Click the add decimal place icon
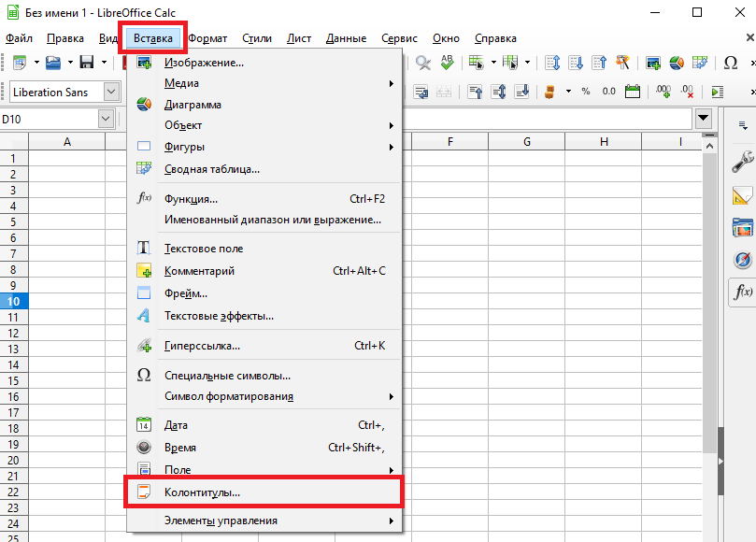Viewport: 756px width, 542px height. [663, 92]
